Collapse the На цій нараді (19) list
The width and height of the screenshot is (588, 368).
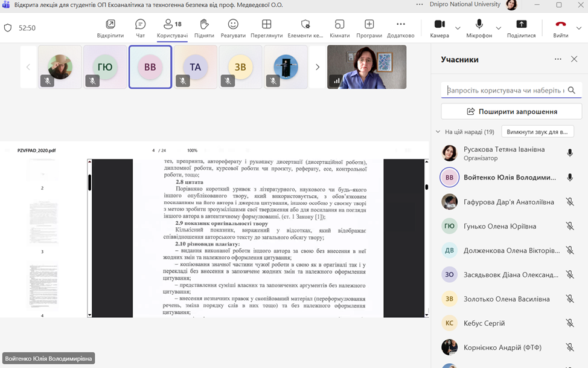click(x=438, y=132)
